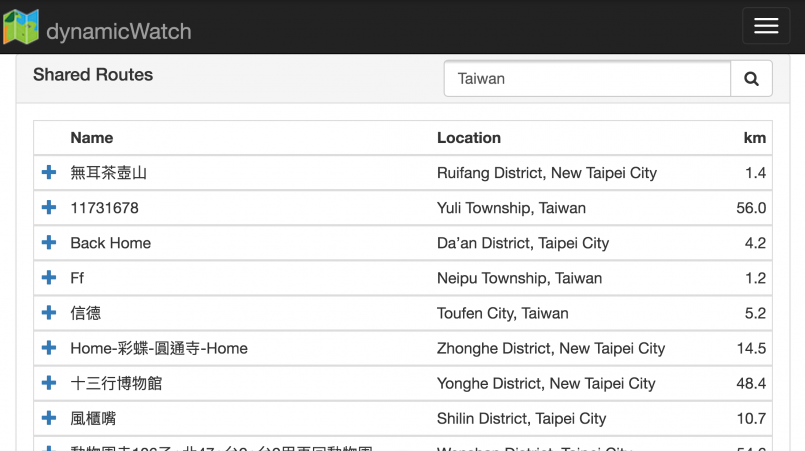Open the dynamicWatch home link

(x=118, y=31)
